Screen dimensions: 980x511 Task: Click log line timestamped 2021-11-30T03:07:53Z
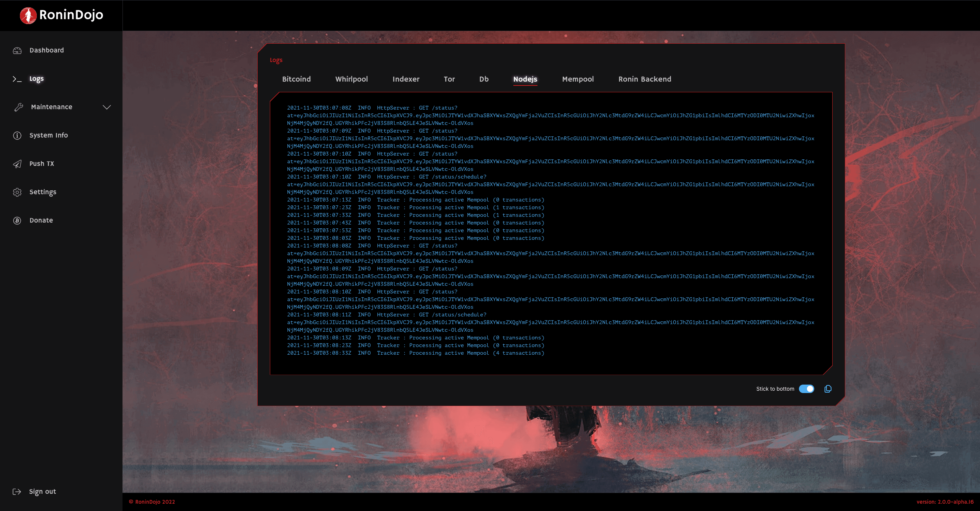click(416, 231)
